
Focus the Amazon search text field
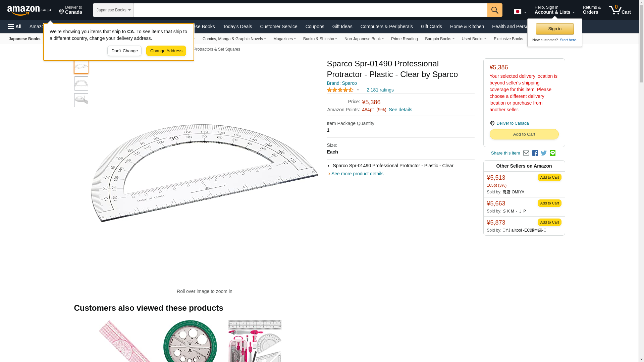pyautogui.click(x=310, y=10)
